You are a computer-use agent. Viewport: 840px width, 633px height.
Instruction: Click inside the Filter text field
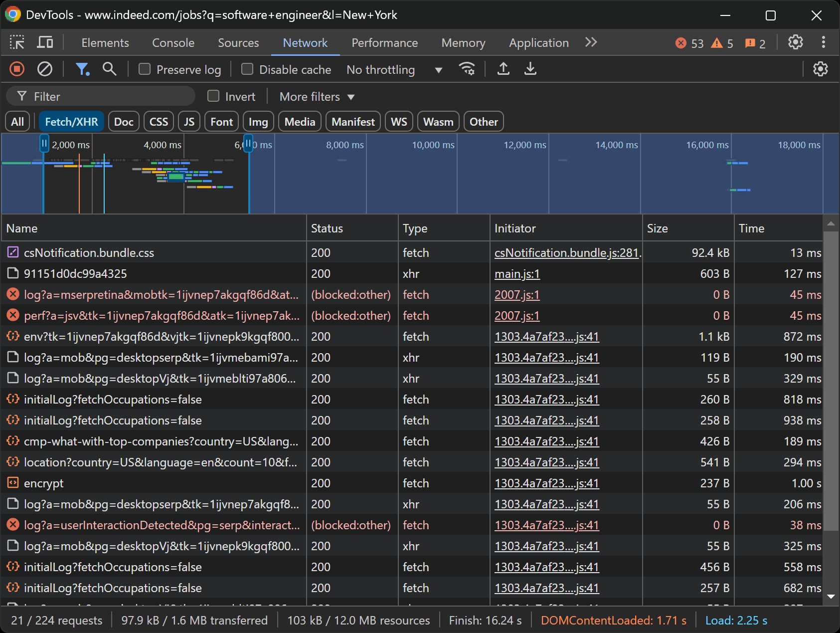click(100, 96)
